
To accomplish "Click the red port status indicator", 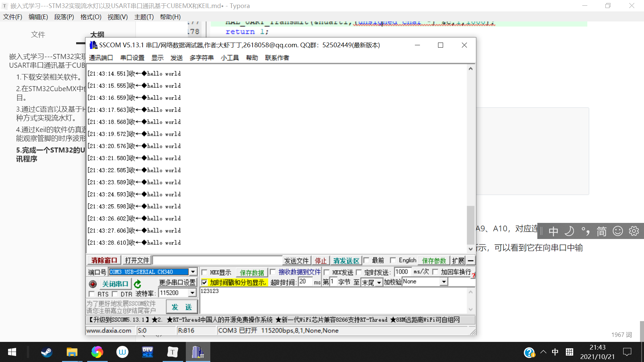I will point(93,284).
